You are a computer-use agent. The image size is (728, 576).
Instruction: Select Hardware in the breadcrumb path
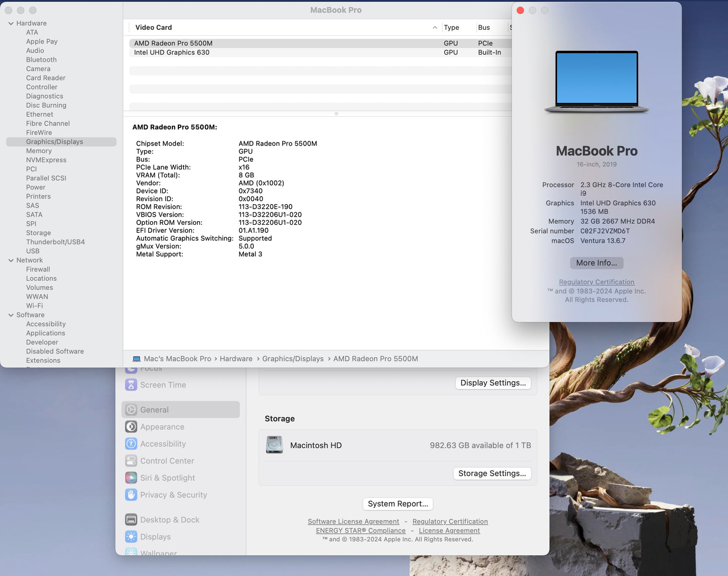236,358
